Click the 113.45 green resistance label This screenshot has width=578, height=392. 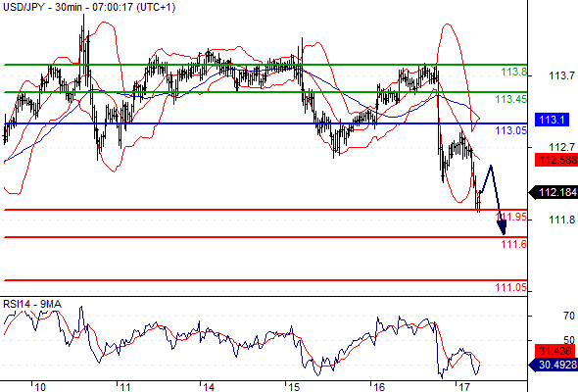coord(511,99)
